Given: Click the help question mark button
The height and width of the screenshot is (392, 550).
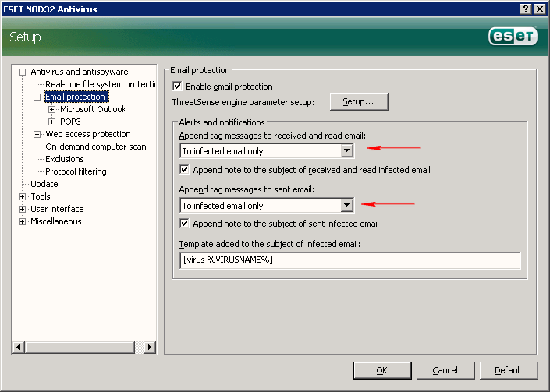Looking at the screenshot, I should pos(525,8).
